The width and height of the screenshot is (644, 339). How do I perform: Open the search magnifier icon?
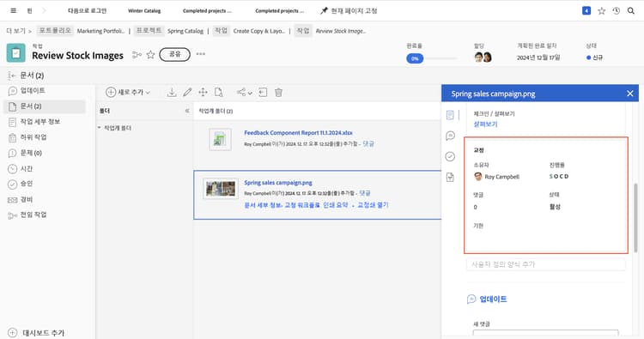631,11
